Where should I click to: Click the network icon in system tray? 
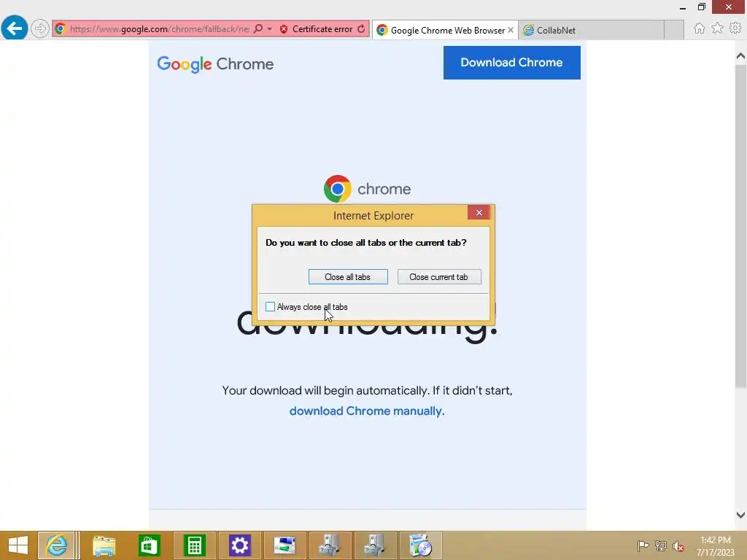pos(661,545)
